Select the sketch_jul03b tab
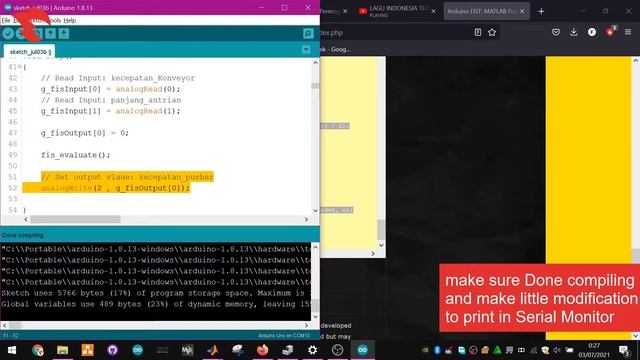This screenshot has height=360, width=640. coord(30,52)
